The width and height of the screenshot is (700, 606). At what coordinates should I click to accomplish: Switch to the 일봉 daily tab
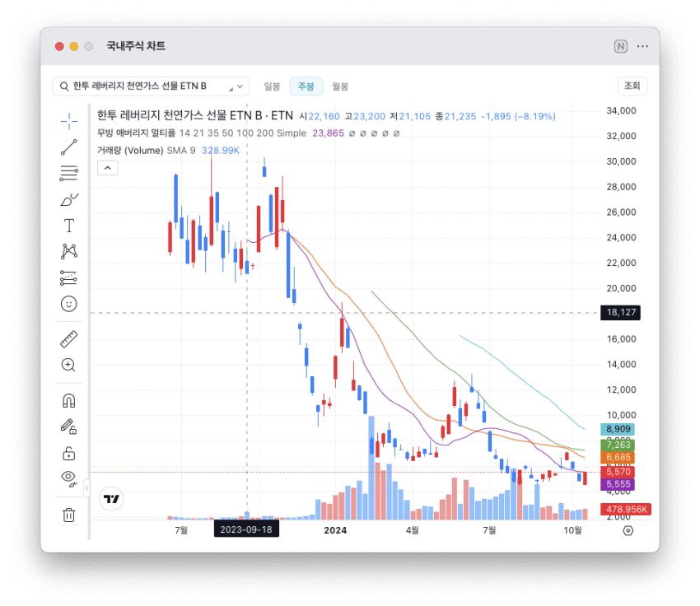pos(272,86)
